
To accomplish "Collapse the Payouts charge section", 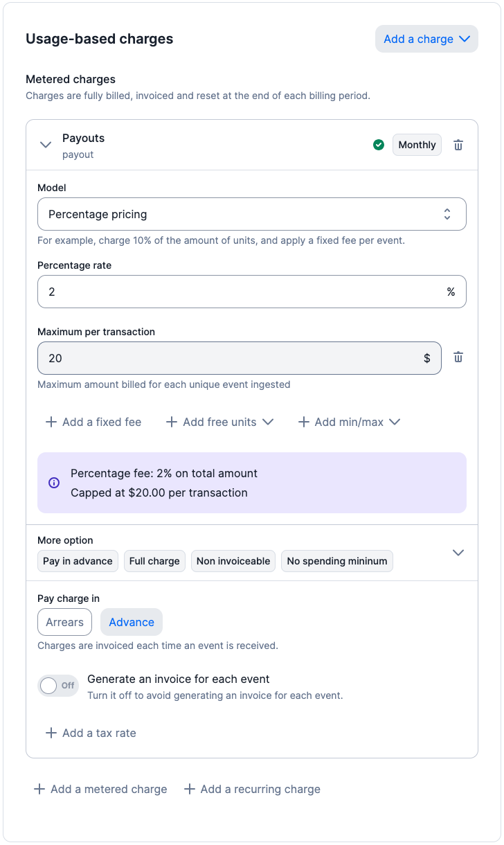I will (x=46, y=145).
